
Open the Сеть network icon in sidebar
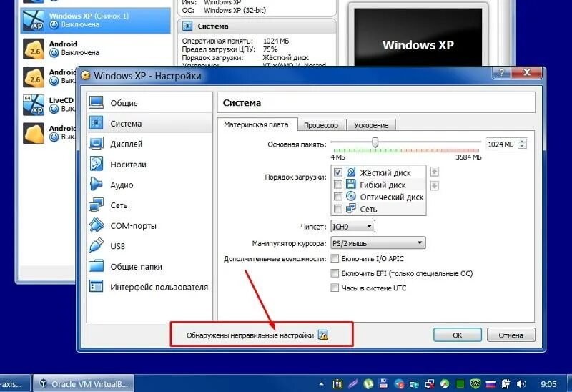coord(97,205)
